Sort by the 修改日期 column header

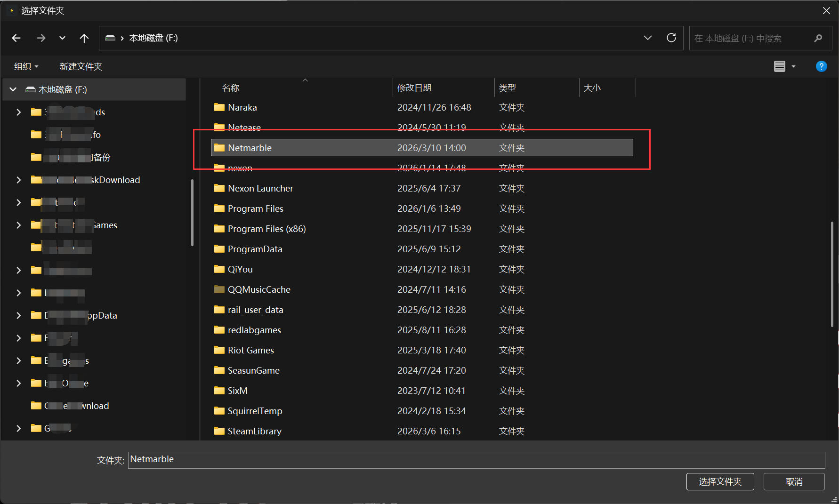coord(414,88)
